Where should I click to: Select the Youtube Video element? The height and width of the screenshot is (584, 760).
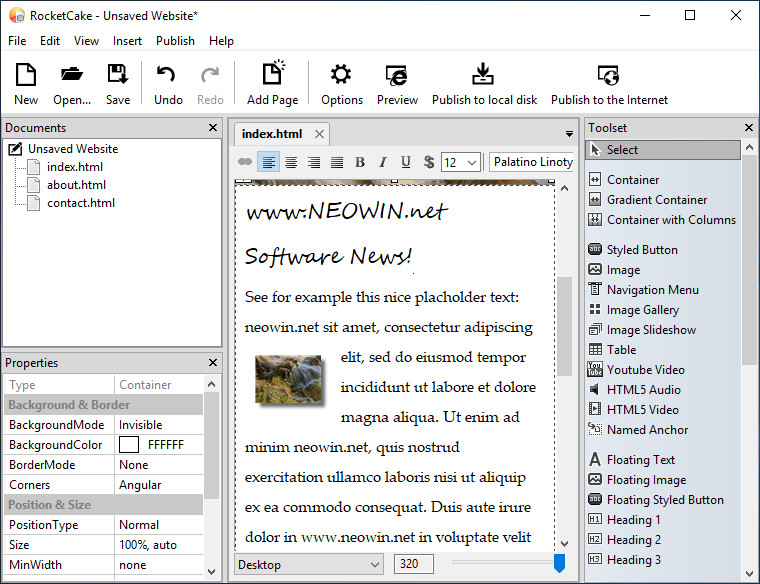tap(645, 370)
